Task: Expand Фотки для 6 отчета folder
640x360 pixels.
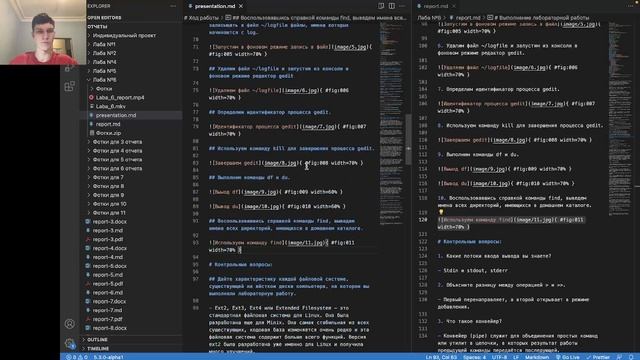Action: 117,169
